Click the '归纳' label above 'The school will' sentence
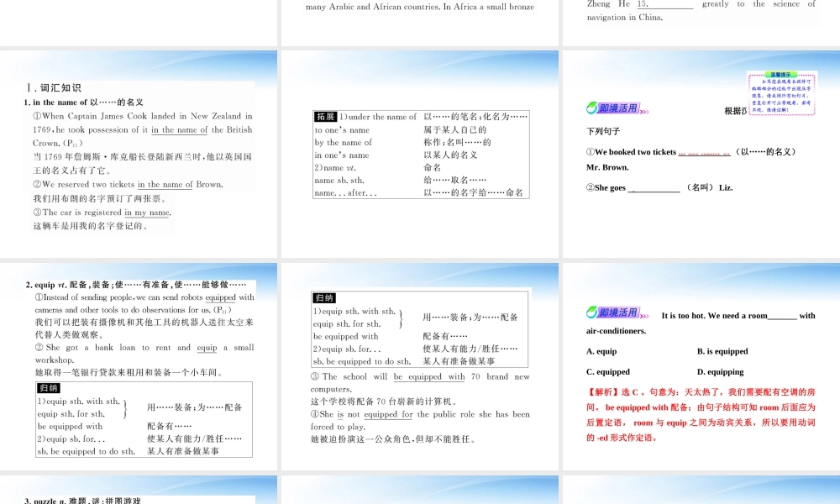 point(324,298)
